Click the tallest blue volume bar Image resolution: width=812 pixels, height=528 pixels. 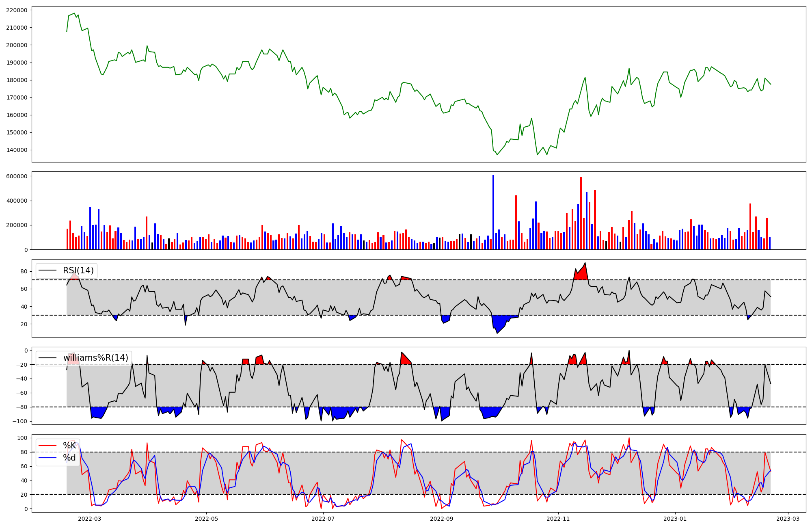493,212
